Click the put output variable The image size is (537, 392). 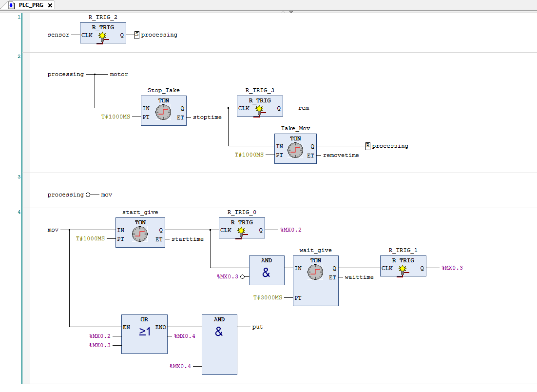point(257,327)
